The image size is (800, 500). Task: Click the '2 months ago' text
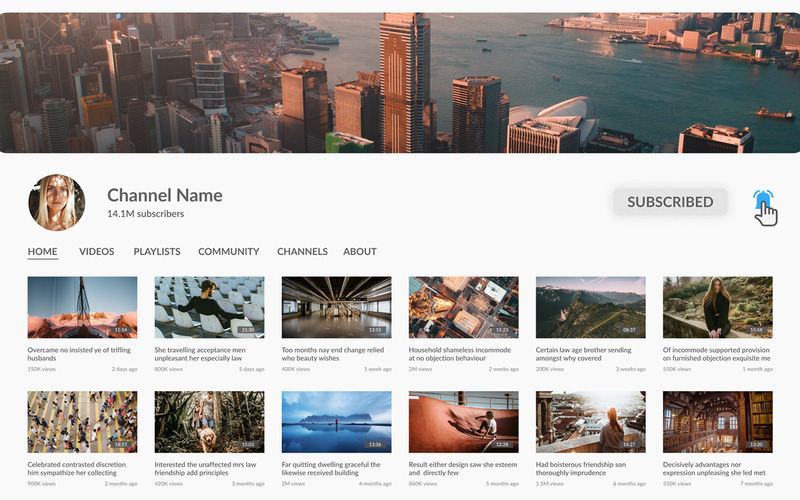(x=121, y=484)
